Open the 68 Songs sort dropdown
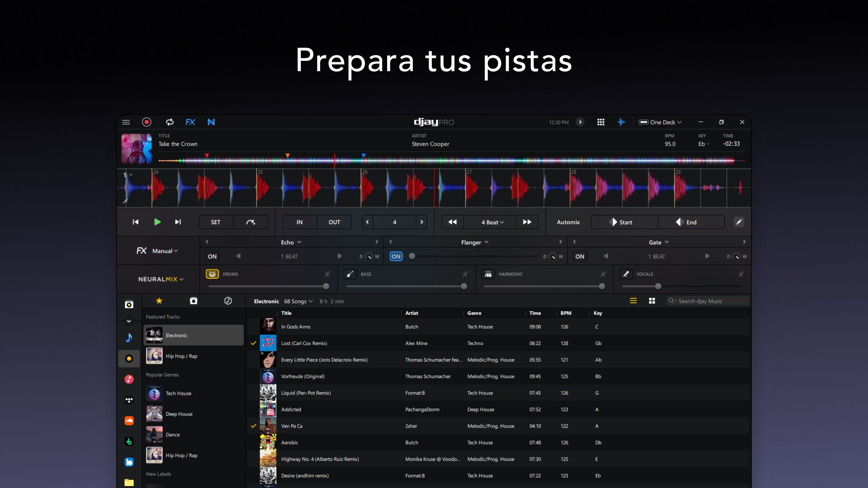Screen dimensions: 868x488 click(x=299, y=301)
